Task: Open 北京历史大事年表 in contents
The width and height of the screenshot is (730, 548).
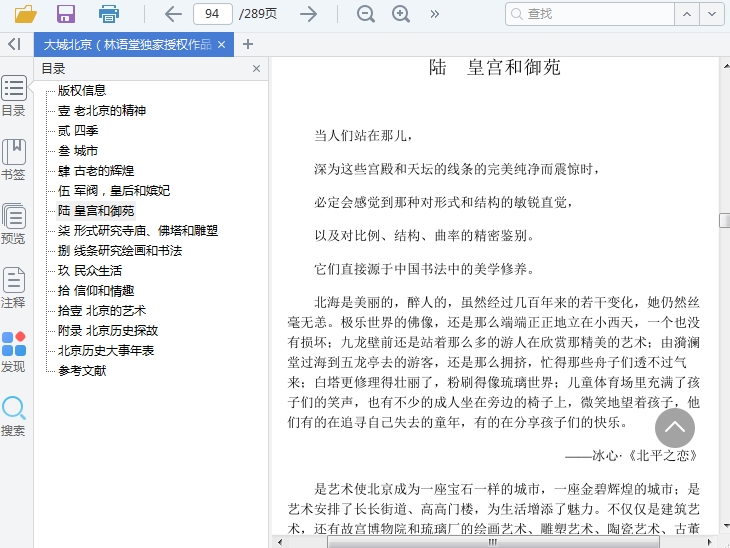Action: pyautogui.click(x=106, y=351)
